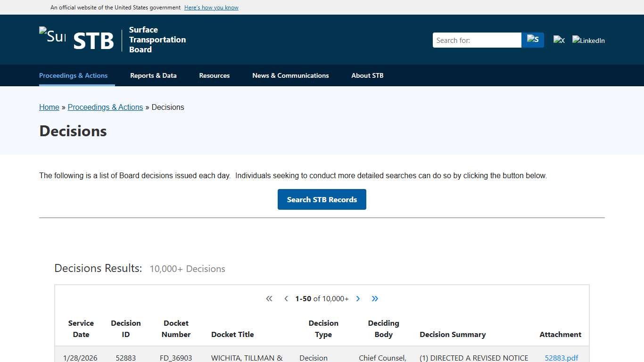Expand the Resources navigation menu
This screenshot has width=644, height=362.
[214, 75]
